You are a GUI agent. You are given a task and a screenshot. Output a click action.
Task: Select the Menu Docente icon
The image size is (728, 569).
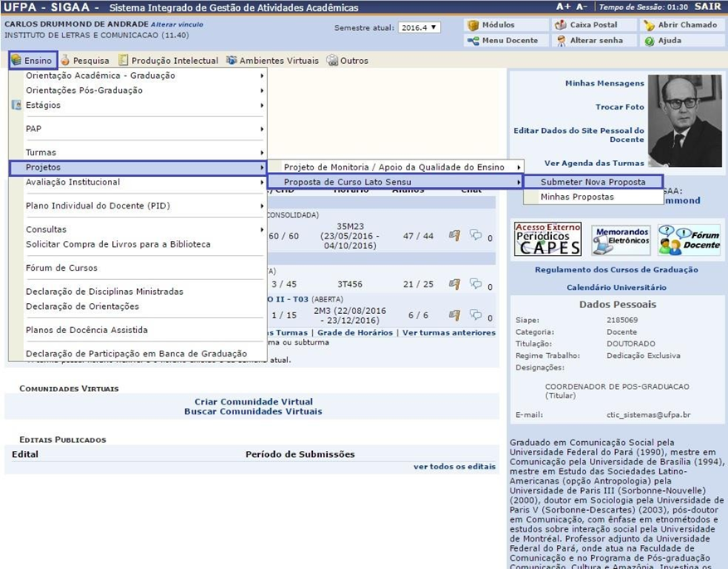click(472, 40)
